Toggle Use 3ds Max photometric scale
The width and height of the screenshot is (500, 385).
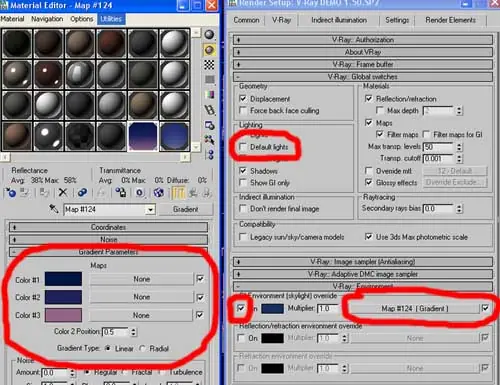[x=369, y=237]
